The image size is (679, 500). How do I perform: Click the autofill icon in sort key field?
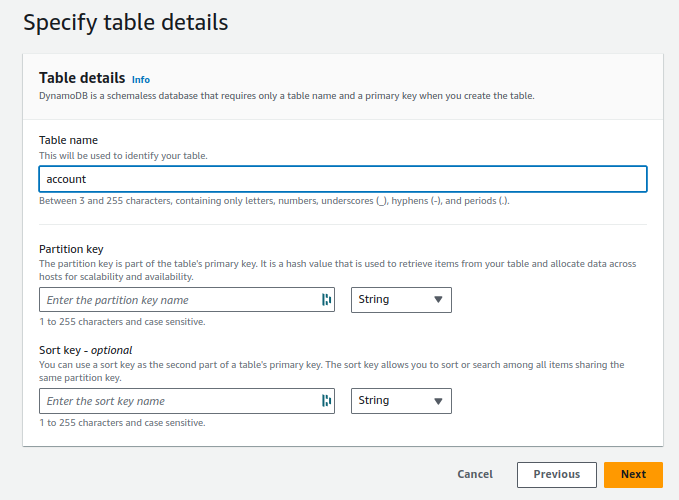point(327,401)
